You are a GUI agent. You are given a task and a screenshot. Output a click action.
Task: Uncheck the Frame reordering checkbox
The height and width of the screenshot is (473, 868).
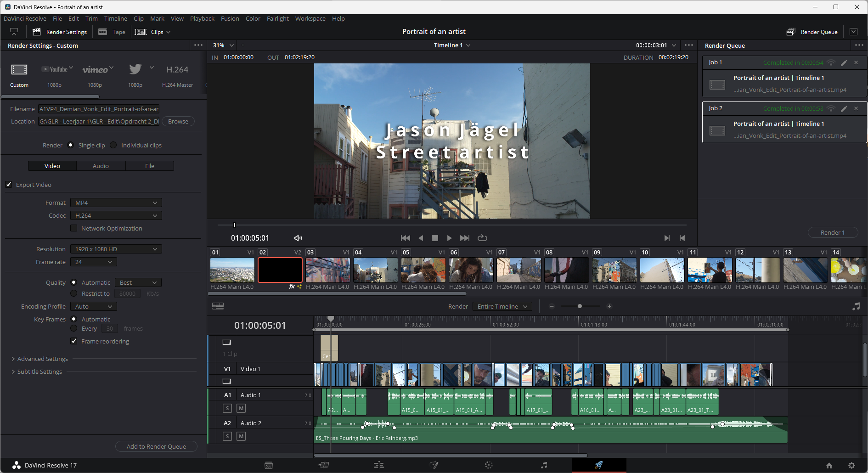tap(74, 341)
